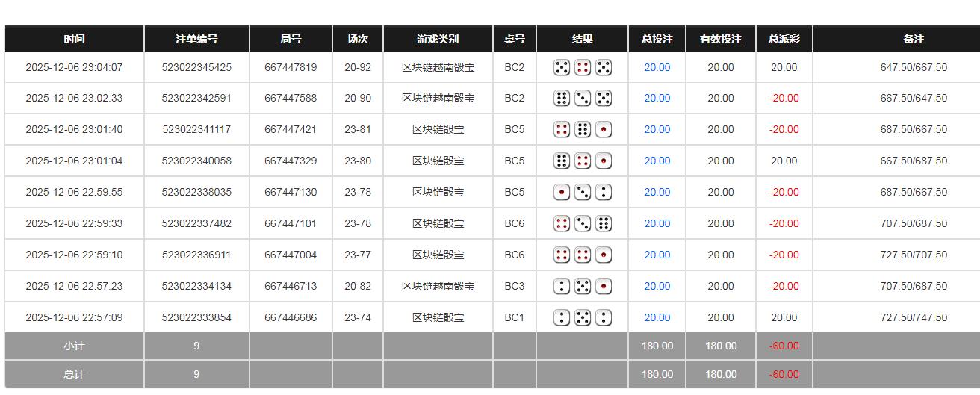Click the six die in order 523022337482 row
Image resolution: width=980 pixels, height=395 pixels.
click(x=604, y=224)
